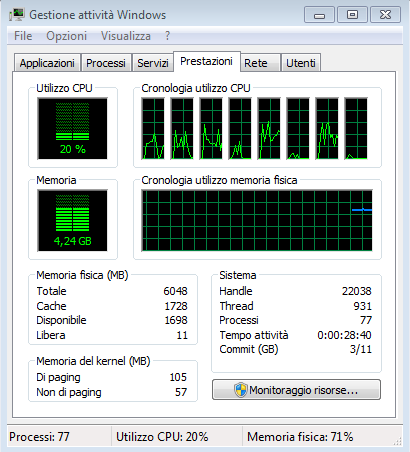This screenshot has height=452, width=410.
Task: Click the Tempo attività value 0:00:28:40
Action: (344, 335)
